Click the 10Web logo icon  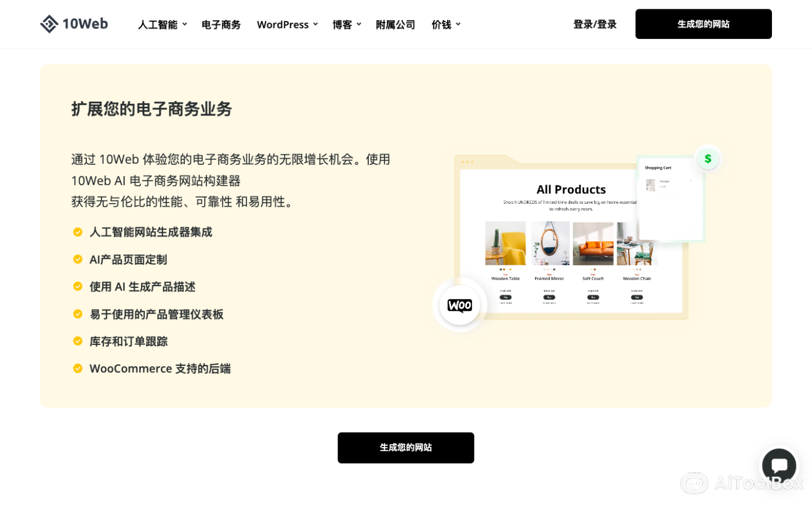tap(49, 24)
